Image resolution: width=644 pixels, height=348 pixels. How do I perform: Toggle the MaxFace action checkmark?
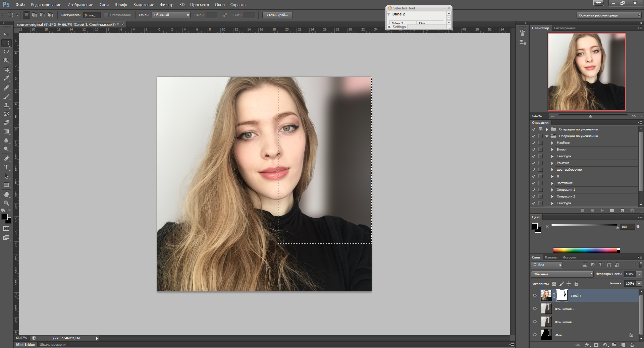coord(534,143)
